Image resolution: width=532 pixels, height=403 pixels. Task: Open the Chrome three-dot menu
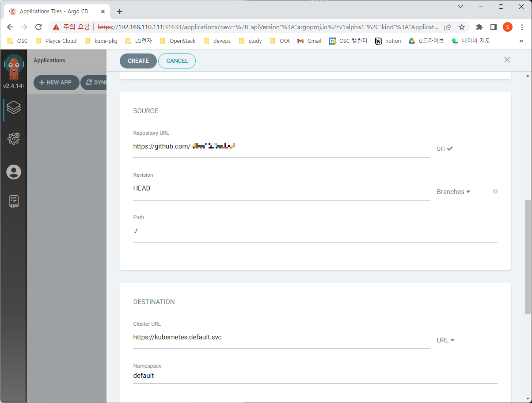(522, 27)
